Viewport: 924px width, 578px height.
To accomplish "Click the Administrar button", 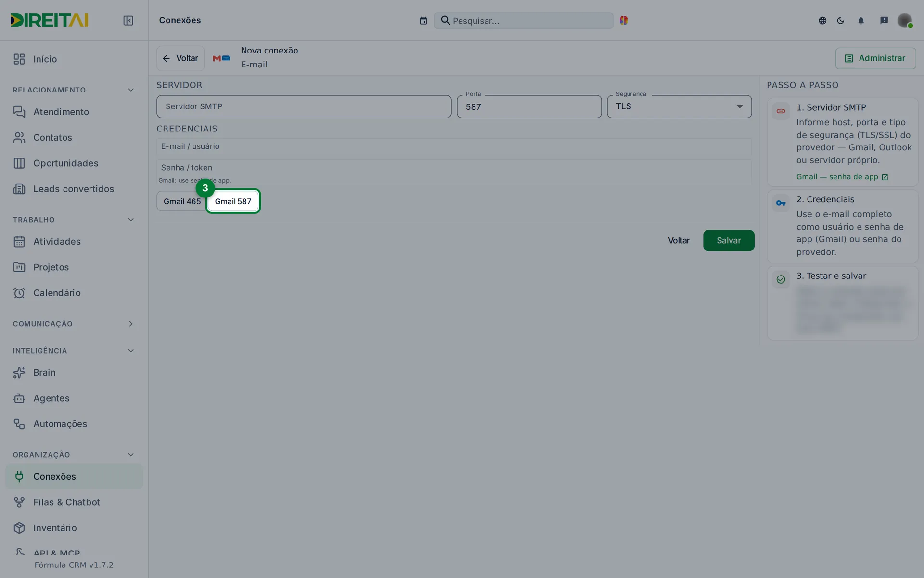I will (875, 58).
